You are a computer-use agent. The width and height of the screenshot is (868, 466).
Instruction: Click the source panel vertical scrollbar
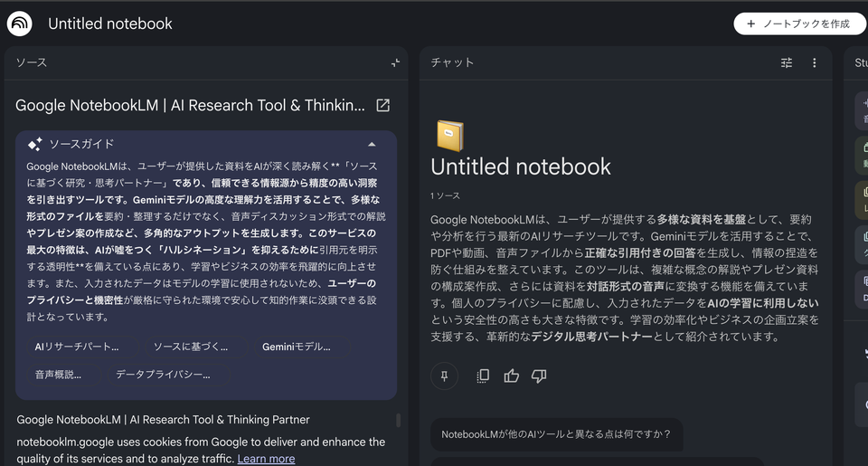pos(398,420)
